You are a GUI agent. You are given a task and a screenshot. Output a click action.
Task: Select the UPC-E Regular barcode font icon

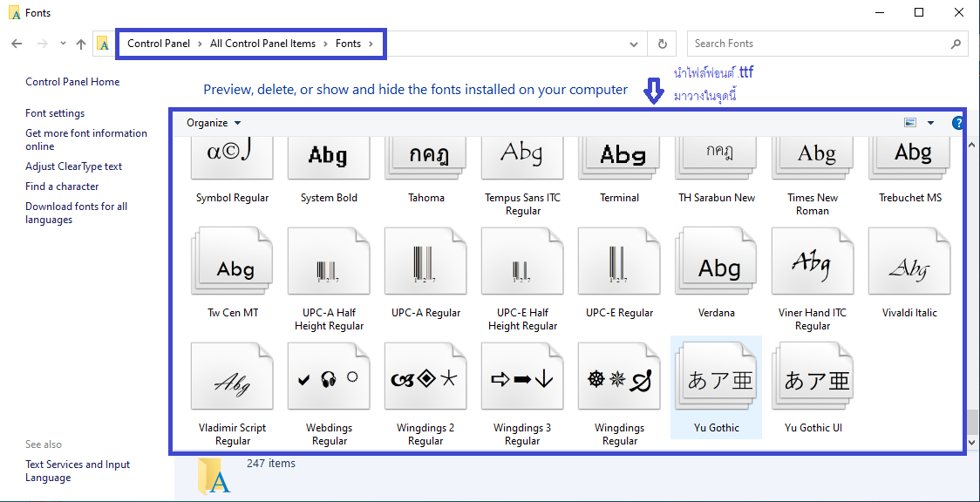pyautogui.click(x=619, y=261)
